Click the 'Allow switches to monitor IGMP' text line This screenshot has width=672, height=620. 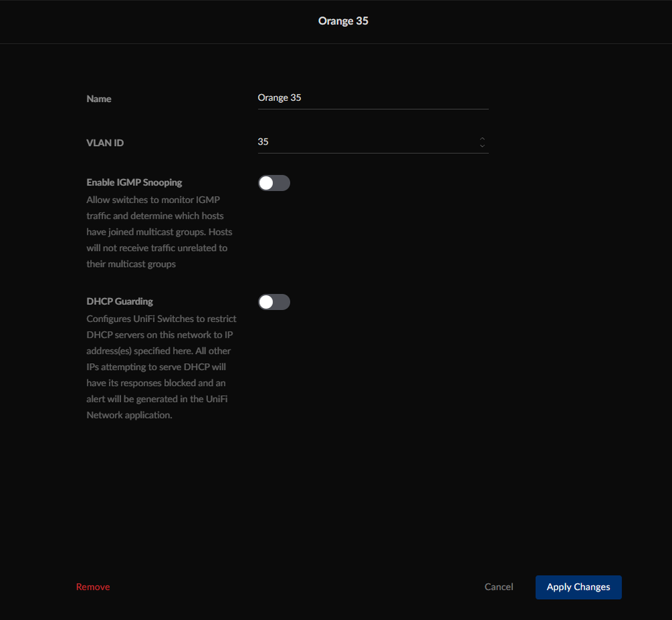pos(153,200)
